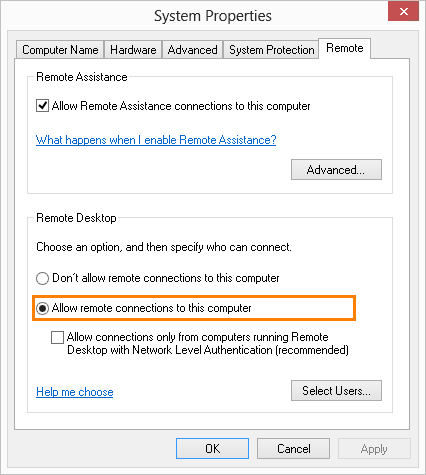Open the Remote Assistance help link
This screenshot has width=426, height=475.
156,140
